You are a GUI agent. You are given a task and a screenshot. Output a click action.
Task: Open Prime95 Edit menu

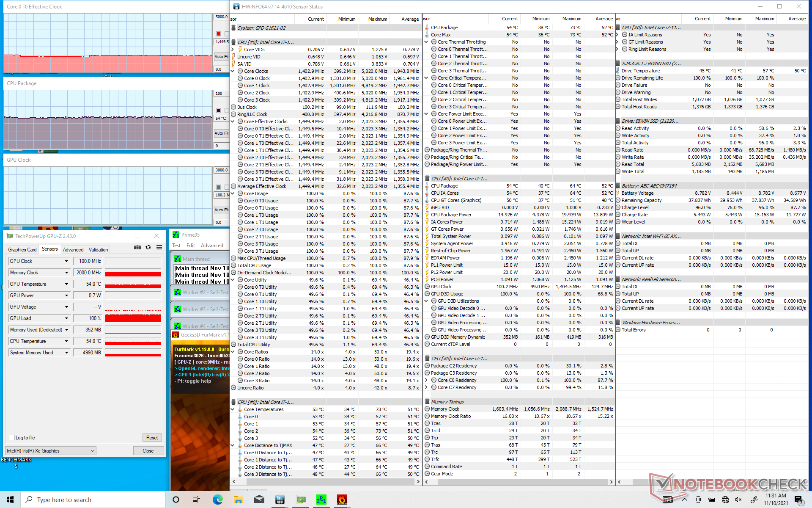(191, 246)
